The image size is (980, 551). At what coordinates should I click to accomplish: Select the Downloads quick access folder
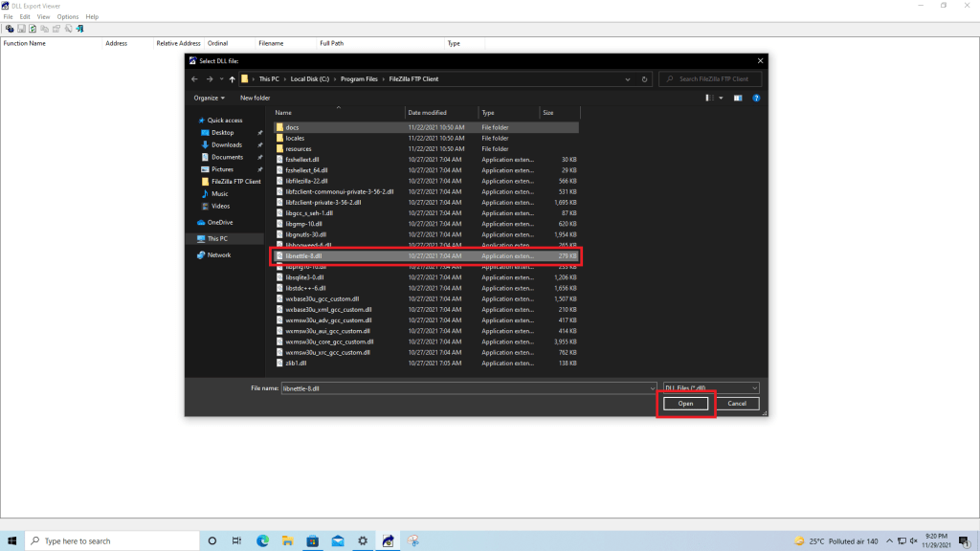click(227, 144)
